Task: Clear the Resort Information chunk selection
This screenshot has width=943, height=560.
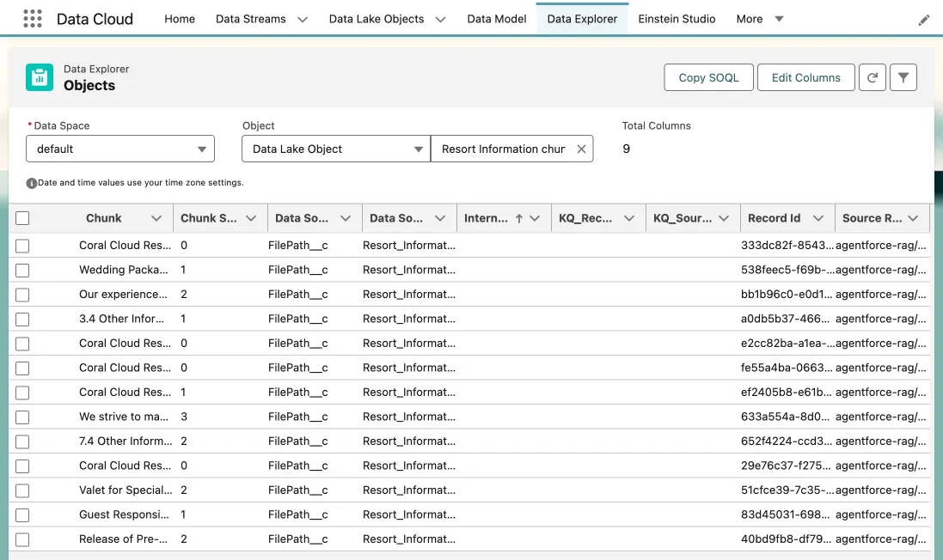Action: click(x=581, y=149)
